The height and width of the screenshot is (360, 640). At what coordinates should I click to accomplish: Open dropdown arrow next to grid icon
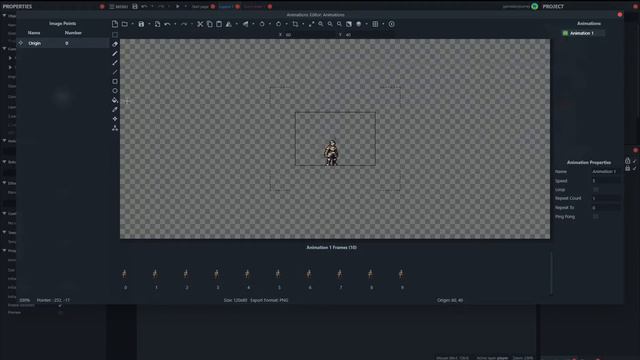click(383, 24)
